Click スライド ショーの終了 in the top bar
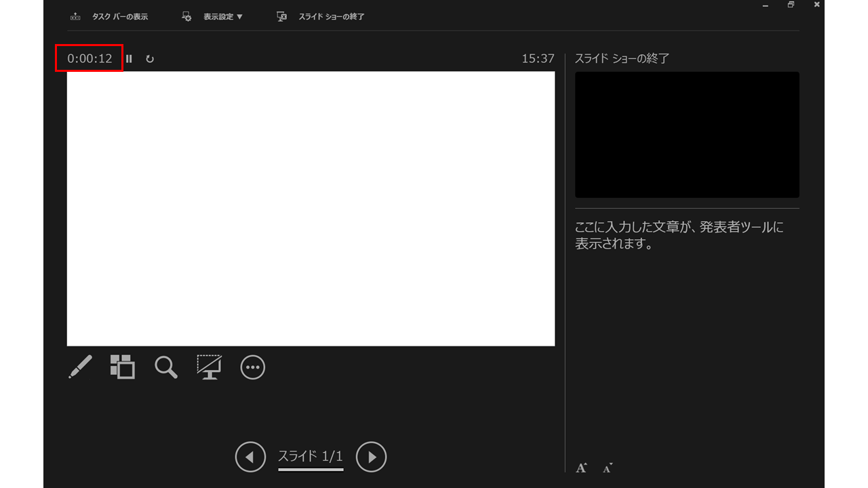 (321, 16)
